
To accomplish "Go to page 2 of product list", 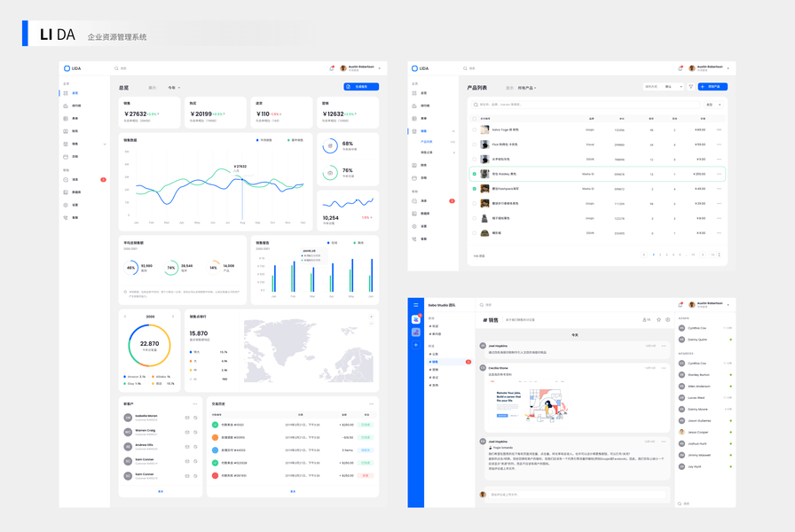I will (660, 254).
